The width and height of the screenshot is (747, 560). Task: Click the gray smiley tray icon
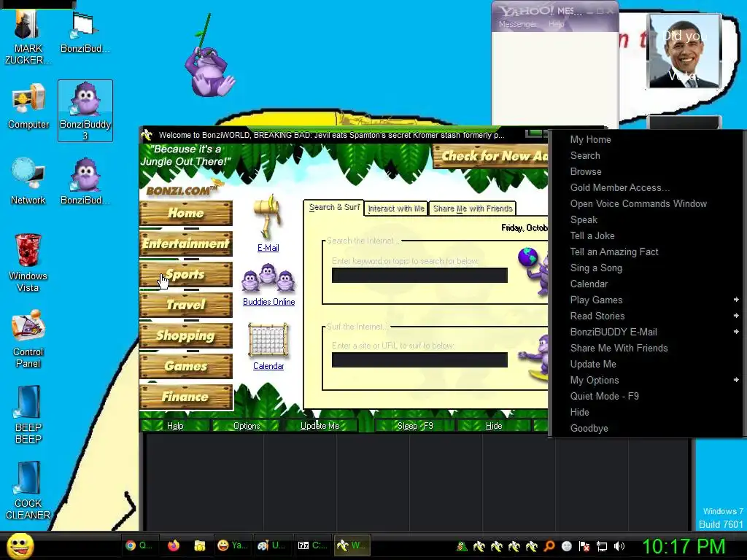pyautogui.click(x=567, y=546)
